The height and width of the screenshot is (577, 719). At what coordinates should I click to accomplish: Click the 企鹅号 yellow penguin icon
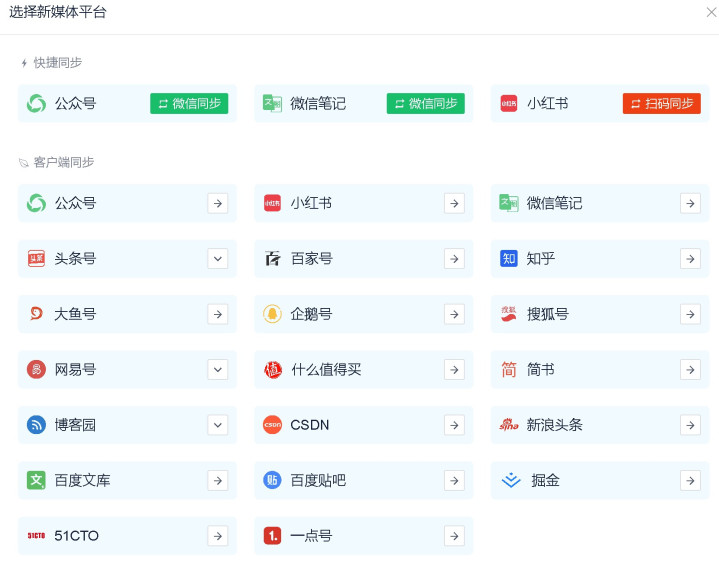272,314
